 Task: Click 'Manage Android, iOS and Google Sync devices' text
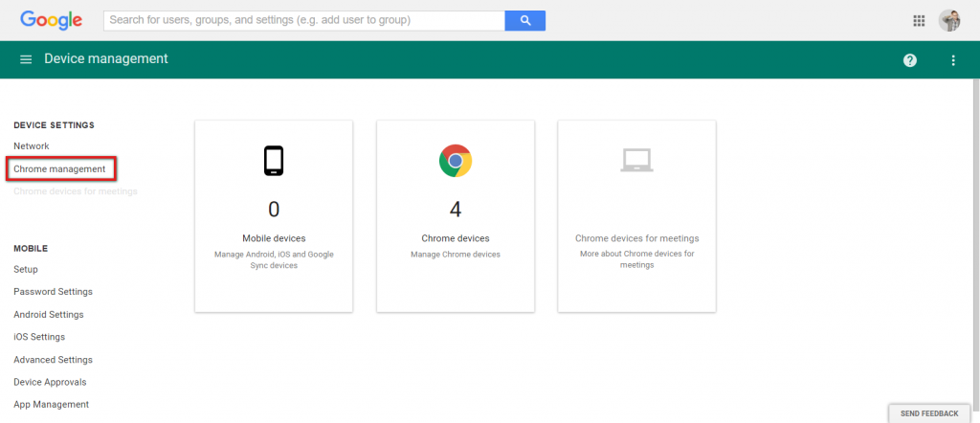(x=274, y=260)
